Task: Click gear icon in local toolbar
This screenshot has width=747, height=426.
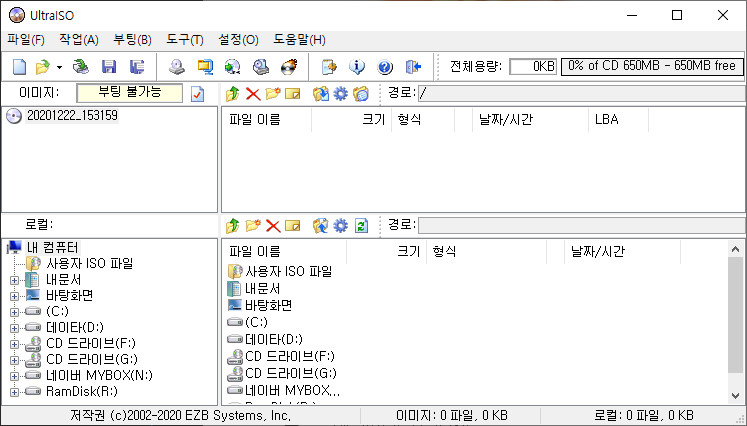Action: [341, 225]
